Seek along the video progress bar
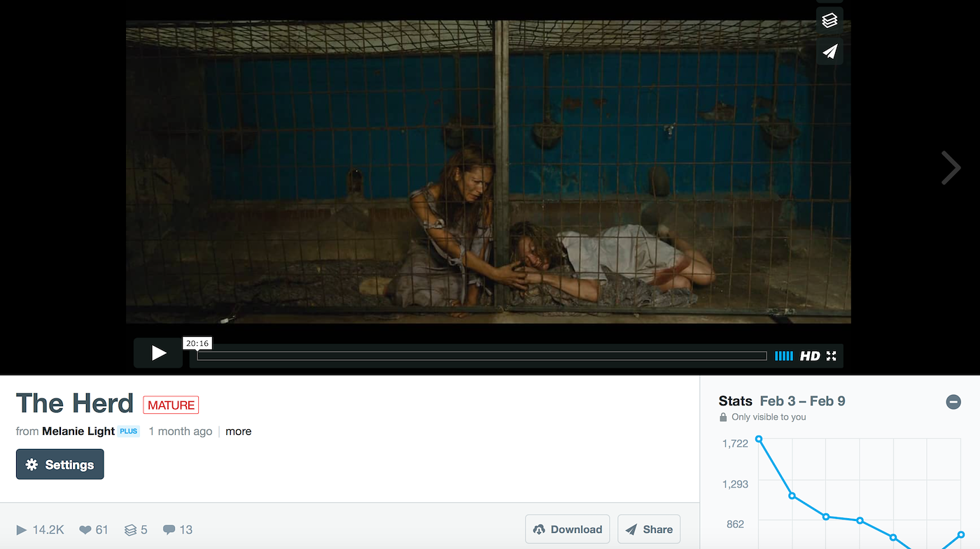This screenshot has height=549, width=980. (482, 356)
